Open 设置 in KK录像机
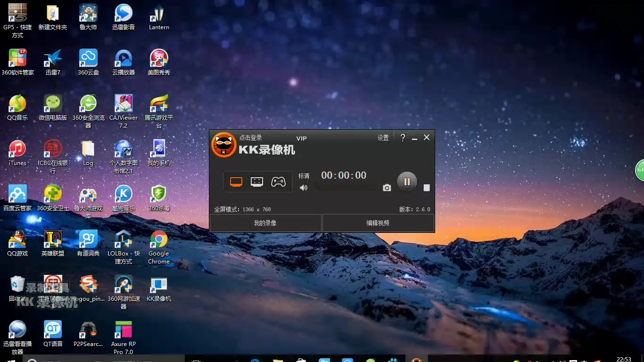Viewport: 644px width, 362px height. (x=383, y=138)
